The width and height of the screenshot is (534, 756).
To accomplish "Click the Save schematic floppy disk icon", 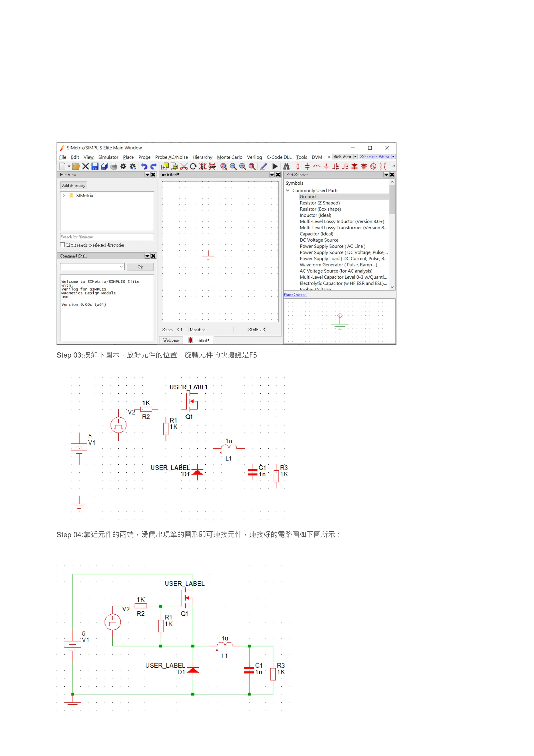I will point(95,167).
